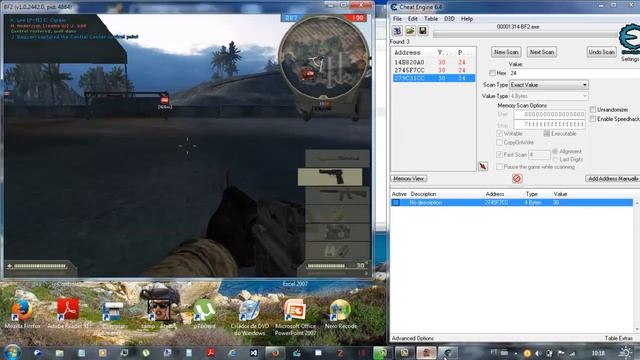The image size is (640, 360).
Task: Click the circular minimap in BF2 window
Action: [323, 57]
